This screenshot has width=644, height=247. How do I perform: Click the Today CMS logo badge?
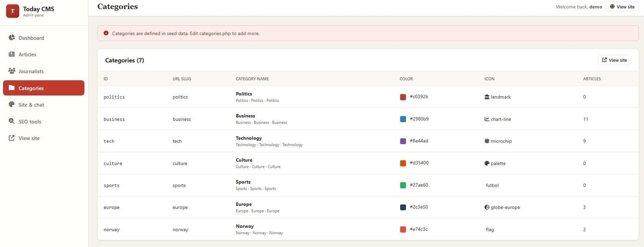coord(12,11)
